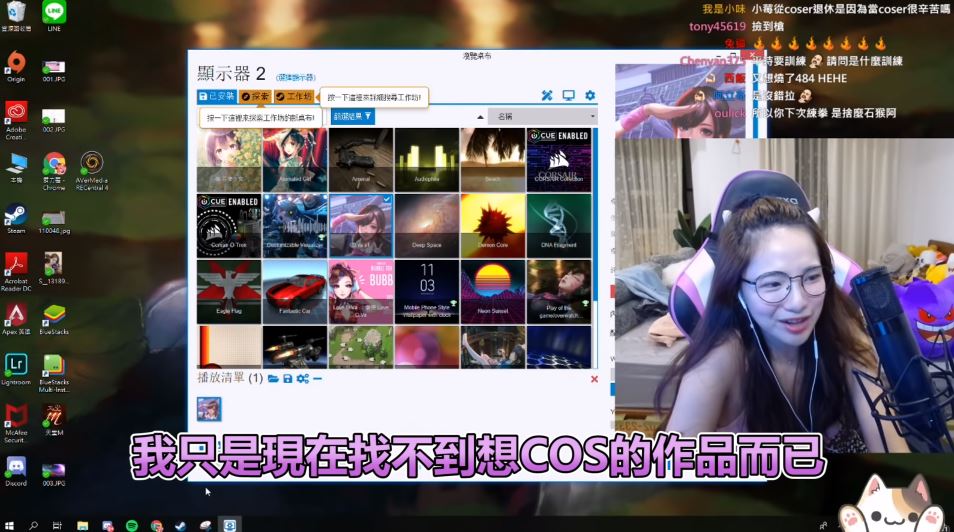The height and width of the screenshot is (532, 954).
Task: Open Discord desktop shortcut
Action: coord(15,467)
